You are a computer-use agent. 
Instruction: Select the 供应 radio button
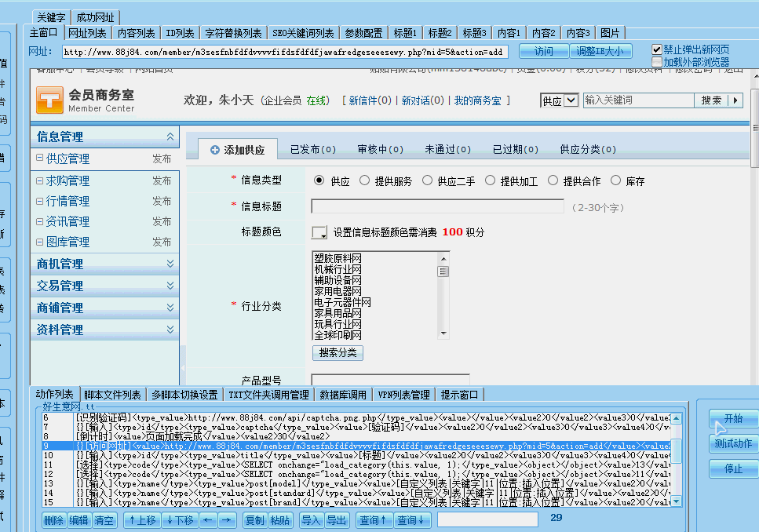[319, 180]
